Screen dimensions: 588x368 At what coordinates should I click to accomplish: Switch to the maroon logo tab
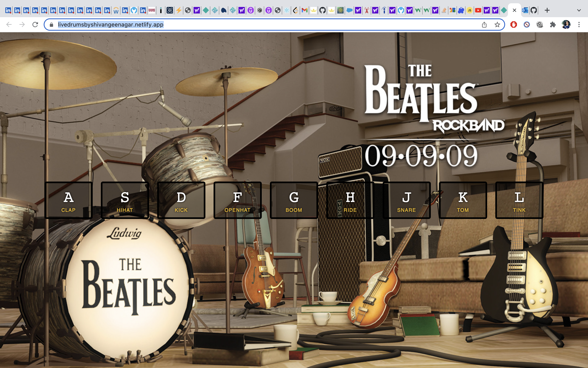click(152, 10)
